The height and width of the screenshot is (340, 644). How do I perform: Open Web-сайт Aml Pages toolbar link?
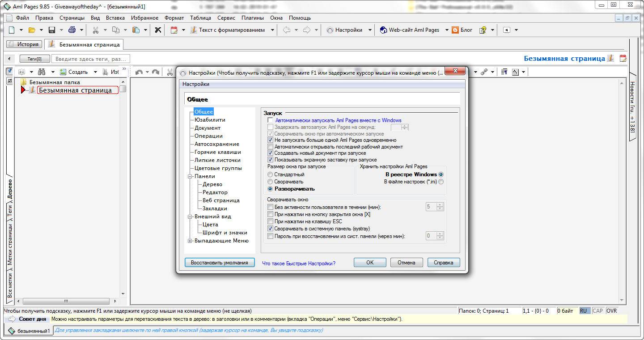(410, 30)
